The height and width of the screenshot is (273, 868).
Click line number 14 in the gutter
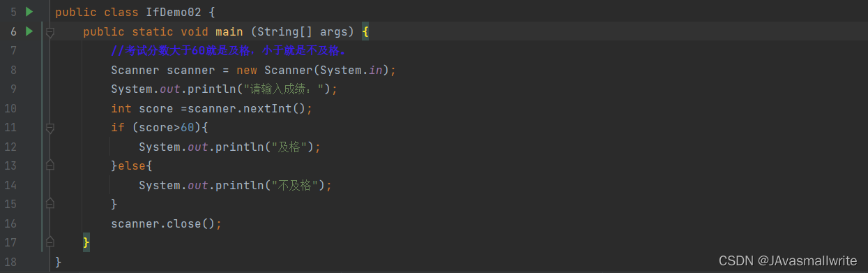(10, 185)
